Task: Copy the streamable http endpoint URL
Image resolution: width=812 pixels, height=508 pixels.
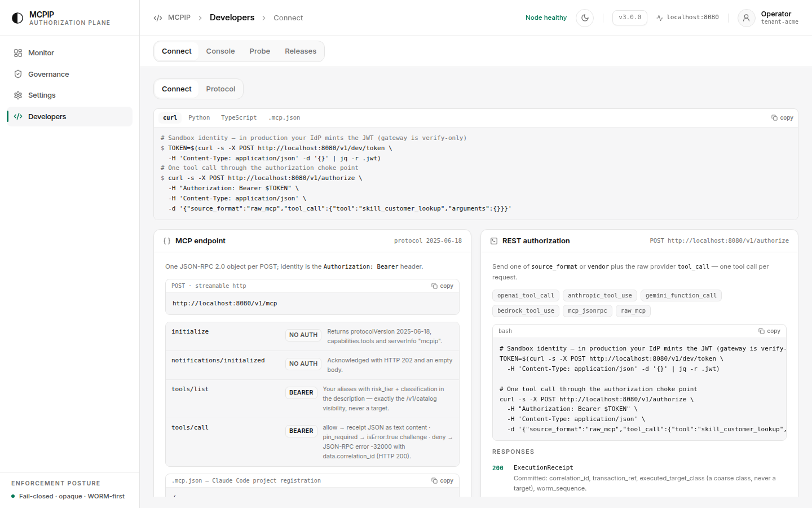Action: point(442,286)
